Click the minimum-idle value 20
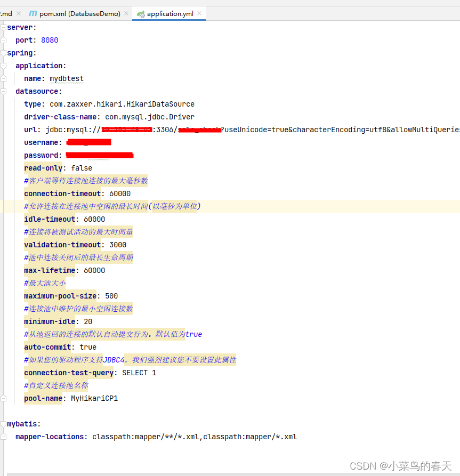The height and width of the screenshot is (476, 460). (88, 321)
